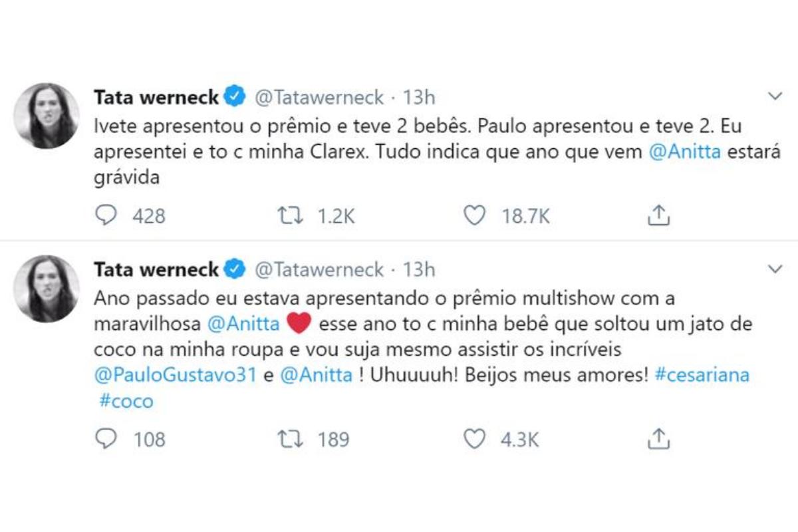This screenshot has width=798, height=532.
Task: Like the tweet with 18.7K likes
Action: click(x=474, y=215)
